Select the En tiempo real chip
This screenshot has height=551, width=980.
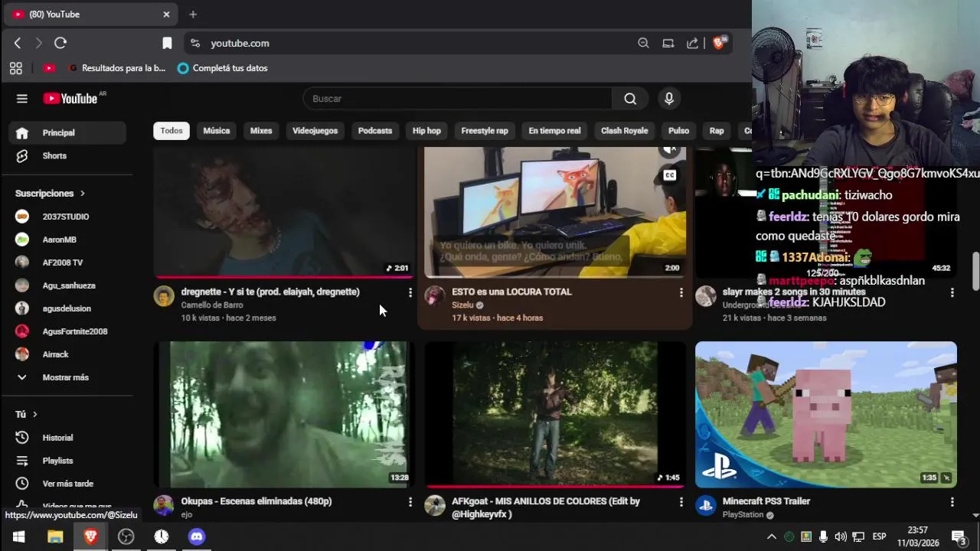coord(554,131)
